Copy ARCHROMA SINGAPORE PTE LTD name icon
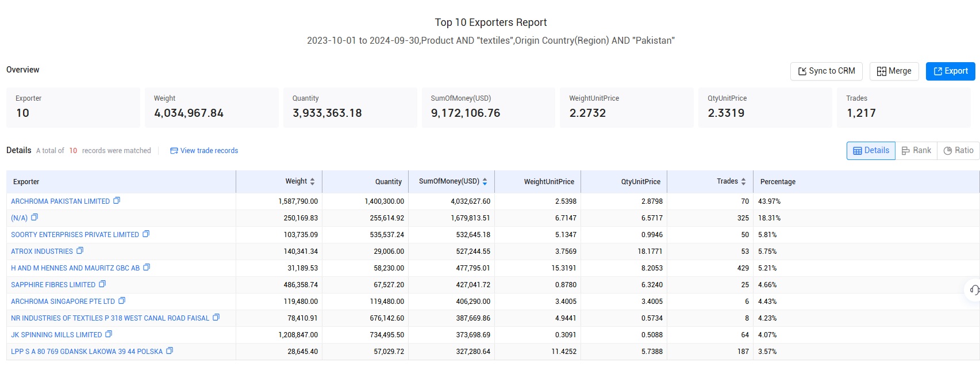 [122, 301]
